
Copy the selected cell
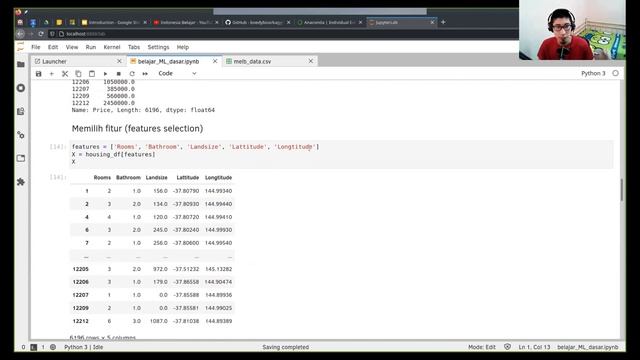78,73
